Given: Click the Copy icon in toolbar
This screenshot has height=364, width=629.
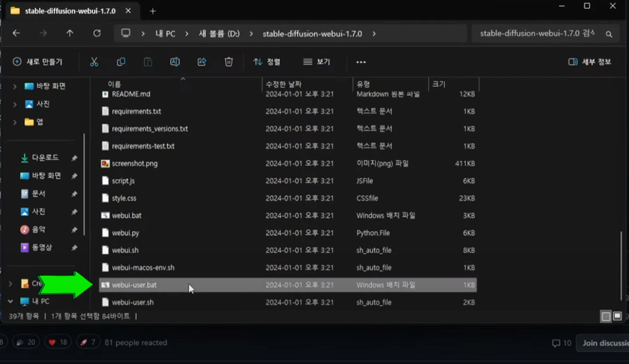Looking at the screenshot, I should coord(121,62).
